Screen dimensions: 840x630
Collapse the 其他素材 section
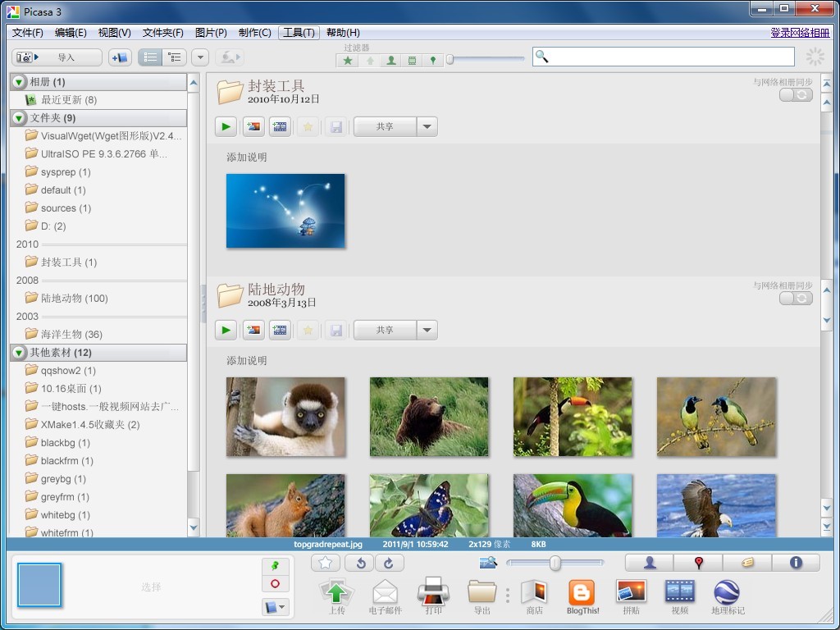[20, 353]
